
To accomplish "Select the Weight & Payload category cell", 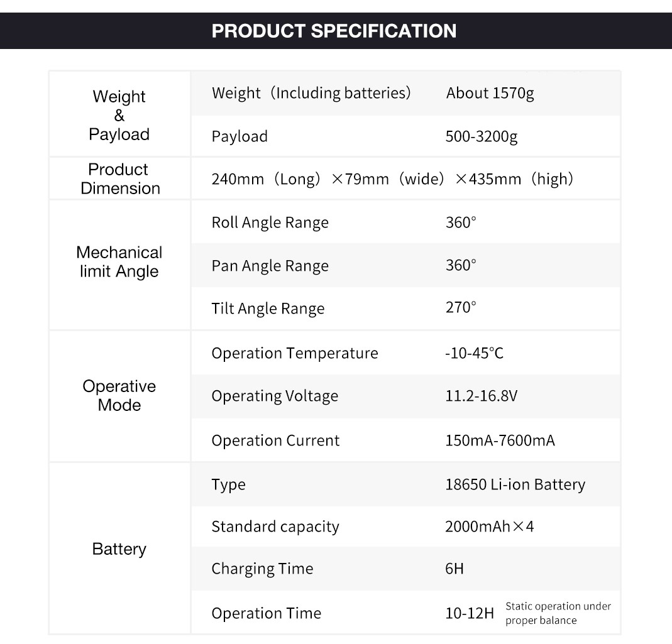I will [119, 114].
